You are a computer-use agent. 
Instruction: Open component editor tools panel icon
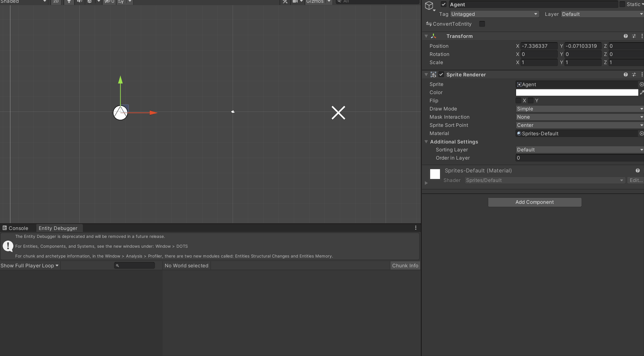[285, 2]
